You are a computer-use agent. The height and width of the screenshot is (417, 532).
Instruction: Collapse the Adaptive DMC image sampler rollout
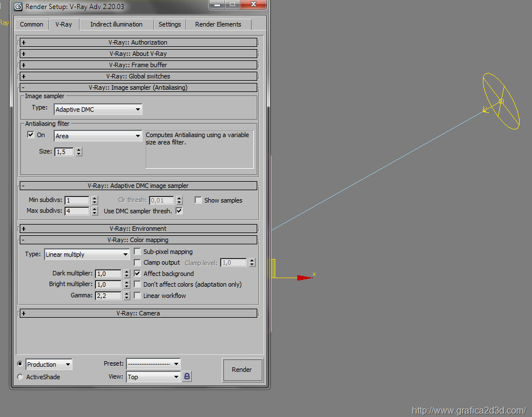138,186
